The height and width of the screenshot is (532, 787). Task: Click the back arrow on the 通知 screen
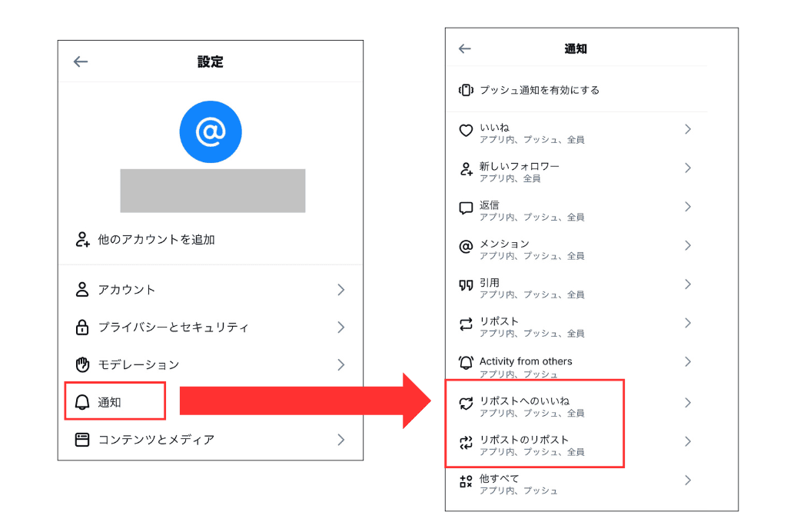coord(465,48)
